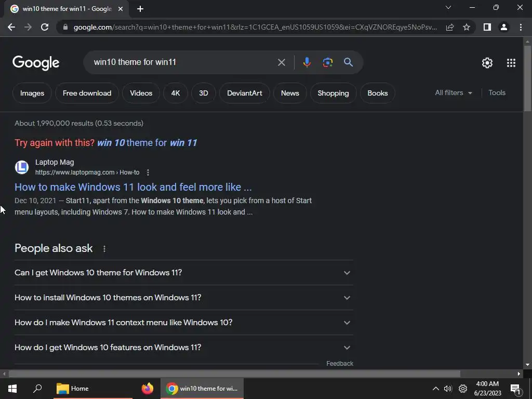Expand Windows 10 features on Windows 11 question

[x=183, y=348]
